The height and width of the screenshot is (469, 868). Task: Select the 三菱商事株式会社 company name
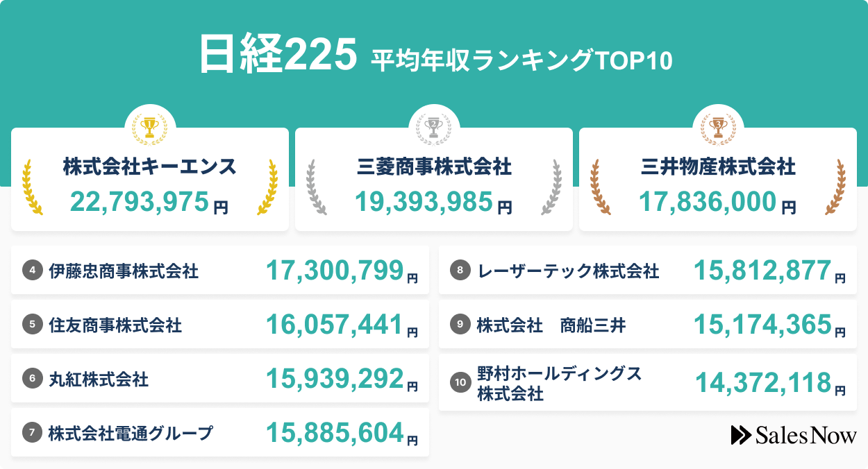(434, 167)
